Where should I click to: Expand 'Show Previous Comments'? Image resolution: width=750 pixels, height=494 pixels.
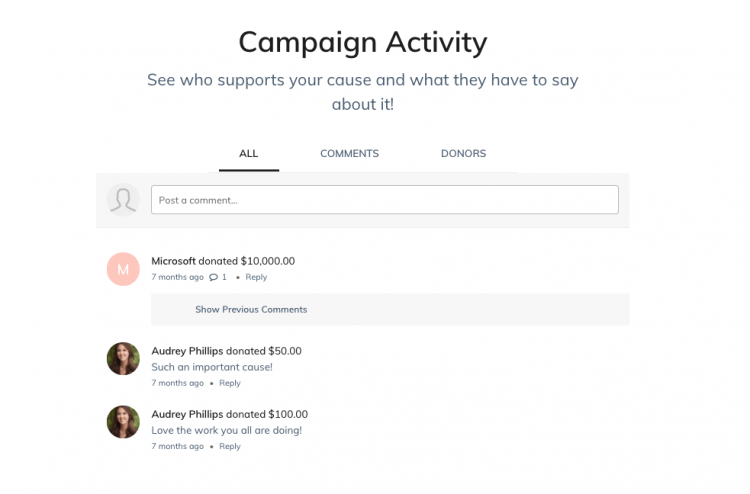pyautogui.click(x=251, y=309)
